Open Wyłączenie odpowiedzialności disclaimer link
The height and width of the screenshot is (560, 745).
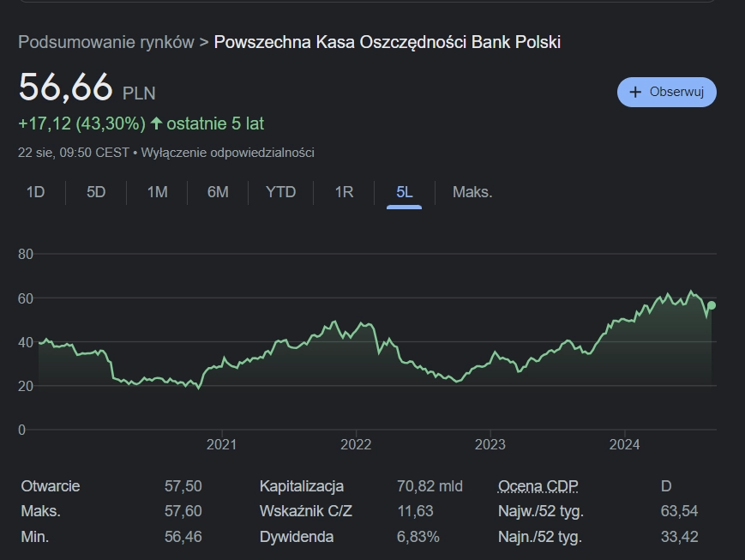(227, 153)
